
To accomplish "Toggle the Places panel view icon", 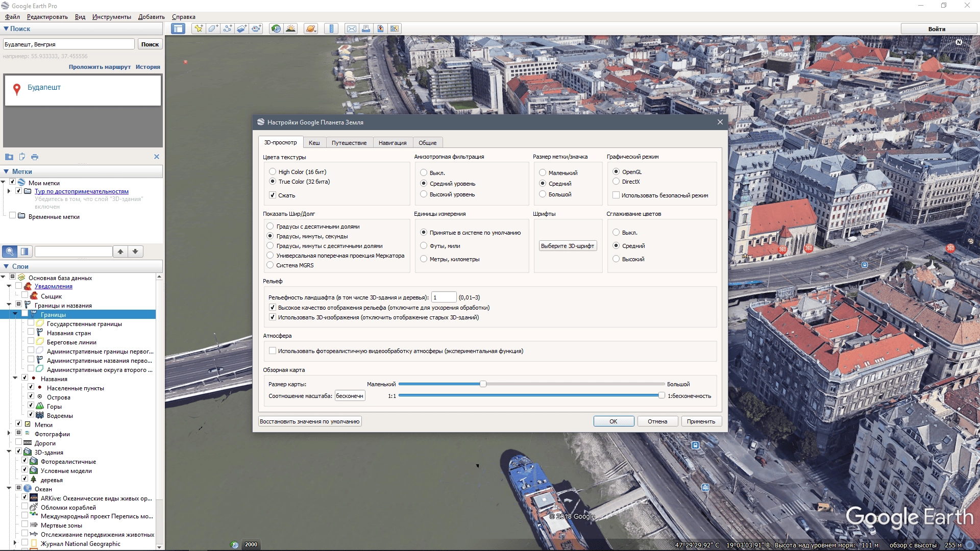I will [x=24, y=252].
